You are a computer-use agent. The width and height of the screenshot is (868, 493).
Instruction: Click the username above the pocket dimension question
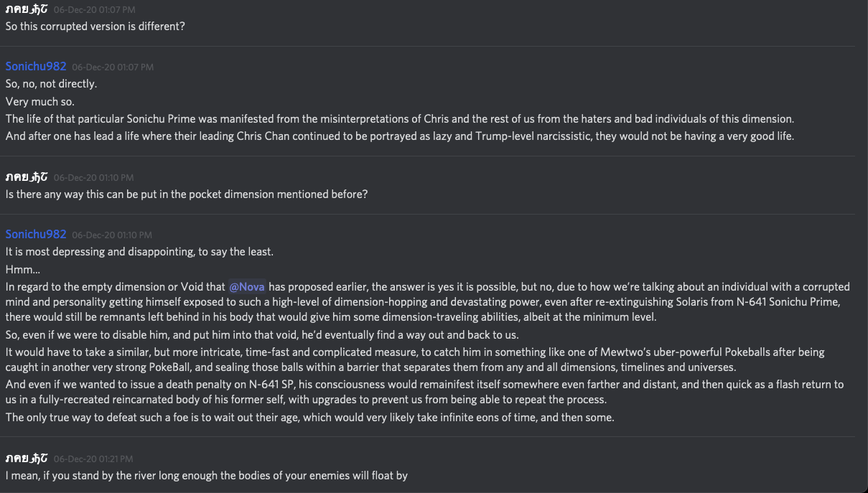coord(27,177)
